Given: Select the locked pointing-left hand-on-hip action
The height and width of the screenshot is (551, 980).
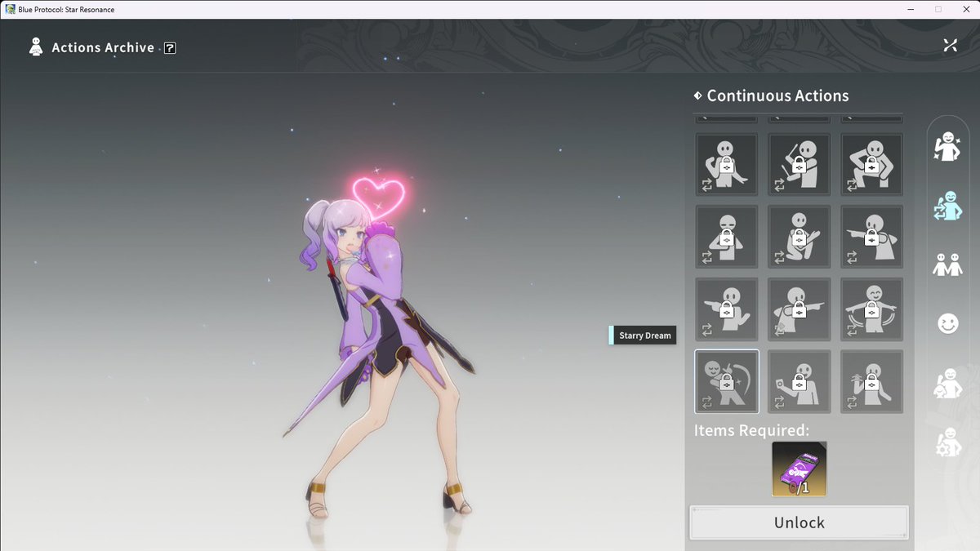Looking at the screenshot, I should coord(727,309).
